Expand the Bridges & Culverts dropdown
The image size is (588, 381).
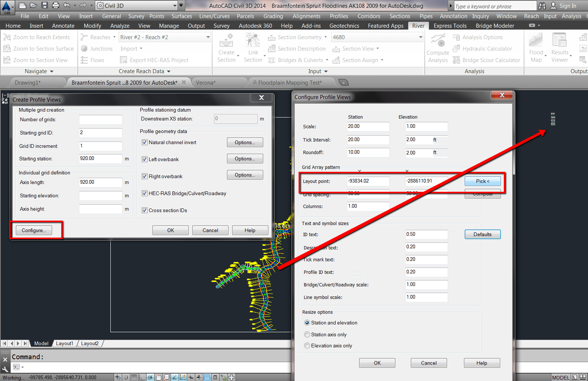[x=327, y=60]
